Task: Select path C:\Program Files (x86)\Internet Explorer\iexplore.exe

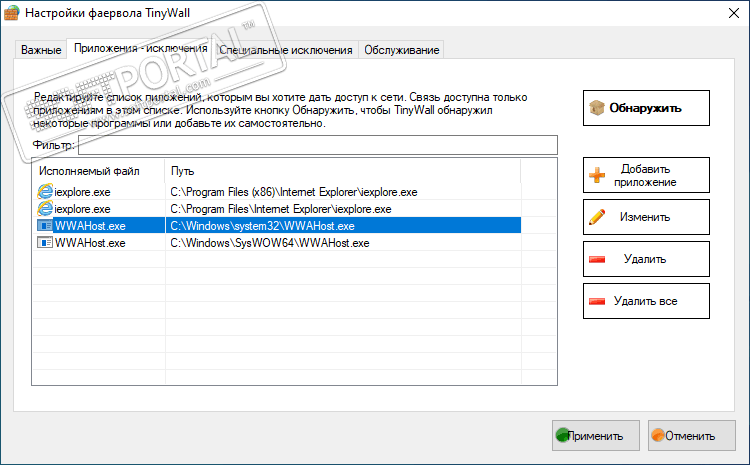Action: 294,192
